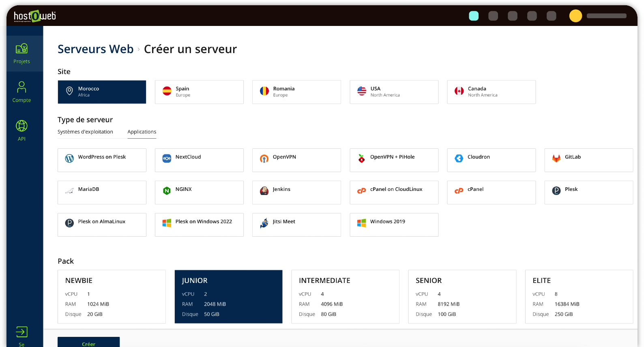644x347 pixels.
Task: Click the Jenkins mascot icon
Action: (x=264, y=191)
